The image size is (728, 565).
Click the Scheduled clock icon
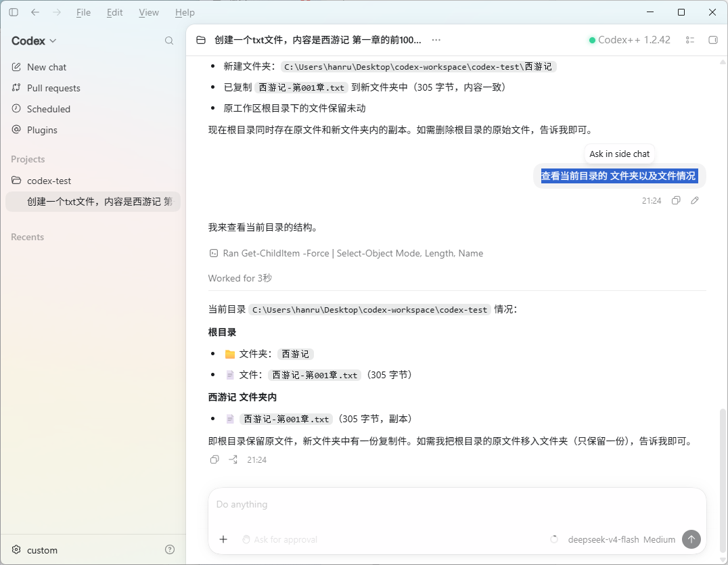tap(16, 109)
